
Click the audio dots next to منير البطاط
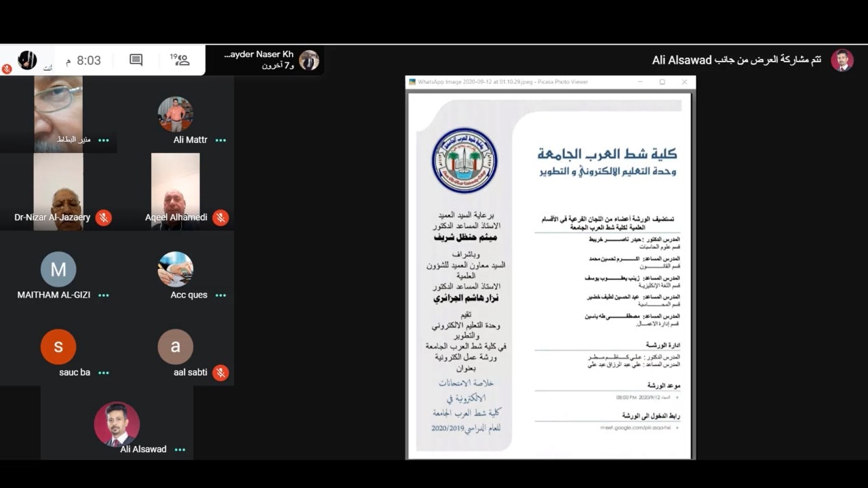tap(103, 140)
